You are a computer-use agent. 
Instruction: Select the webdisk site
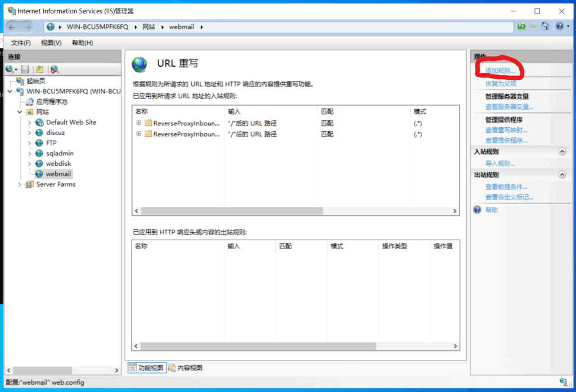pyautogui.click(x=58, y=164)
